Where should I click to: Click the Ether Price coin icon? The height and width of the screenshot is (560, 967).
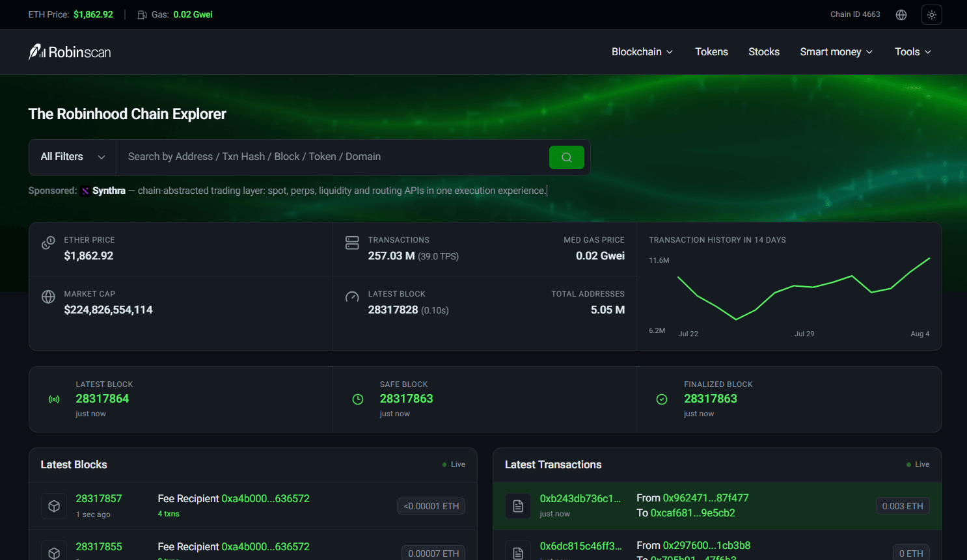click(x=48, y=243)
